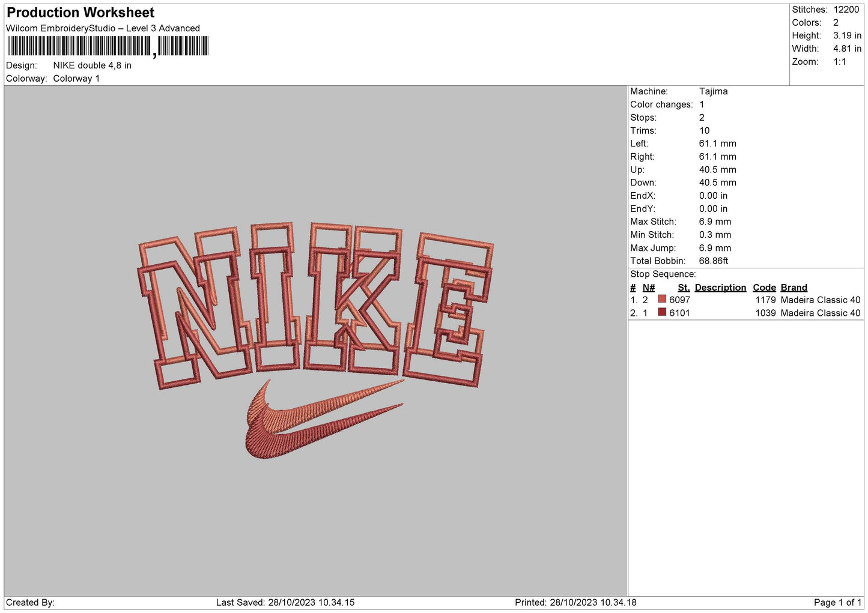Click the 'Created By:' footer label
This screenshot has width=868, height=613.
point(30,603)
